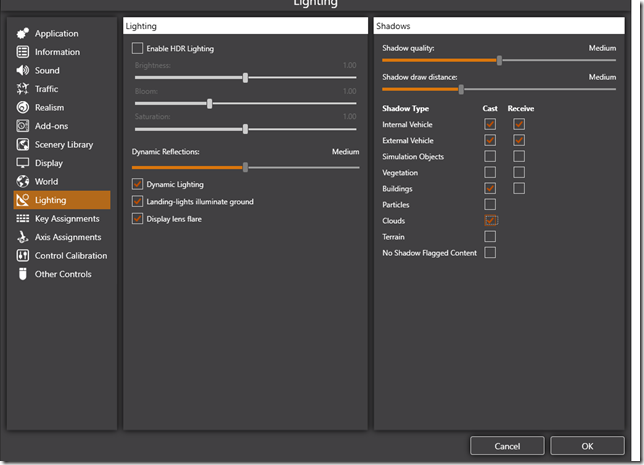Click the Receive column heading
644x465 pixels.
pos(521,108)
